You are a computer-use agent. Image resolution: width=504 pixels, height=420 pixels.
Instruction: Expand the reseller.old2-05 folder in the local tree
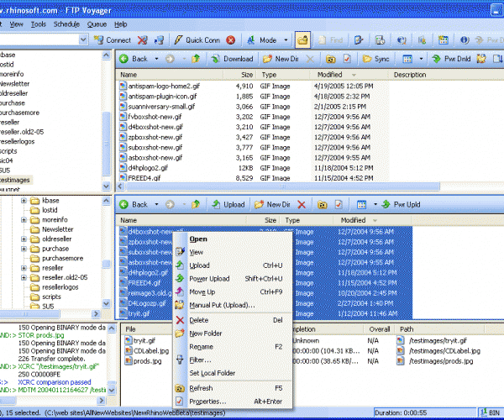point(24,278)
